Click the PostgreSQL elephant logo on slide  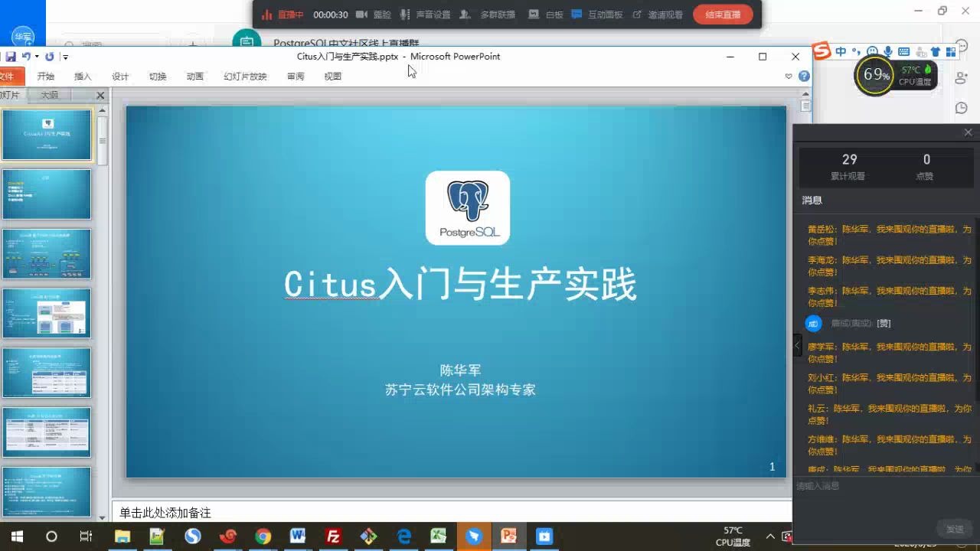pos(468,207)
